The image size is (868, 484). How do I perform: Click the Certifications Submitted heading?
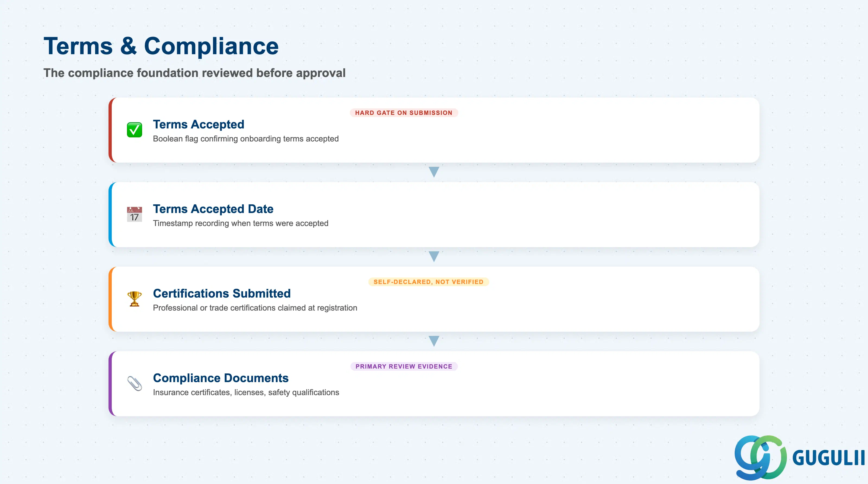222,293
